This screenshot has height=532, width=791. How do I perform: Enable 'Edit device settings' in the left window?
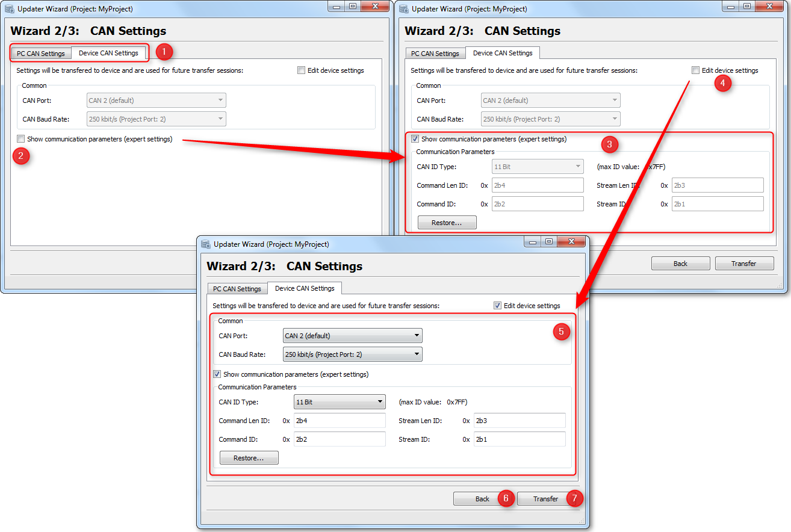pos(301,70)
